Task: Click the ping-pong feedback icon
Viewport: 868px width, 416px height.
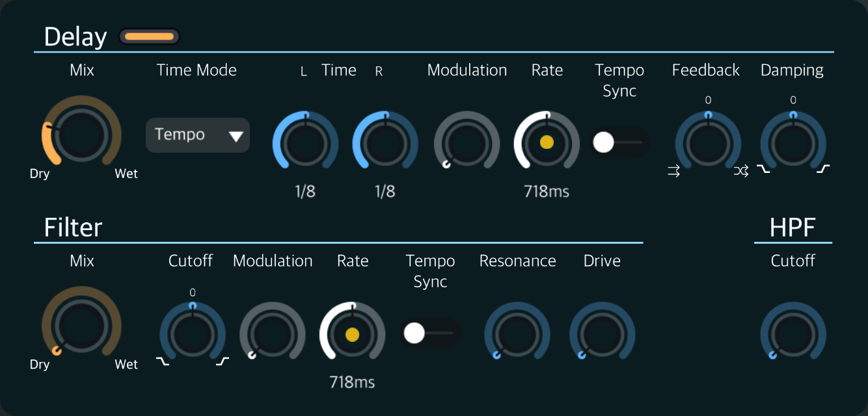Action: [x=741, y=172]
